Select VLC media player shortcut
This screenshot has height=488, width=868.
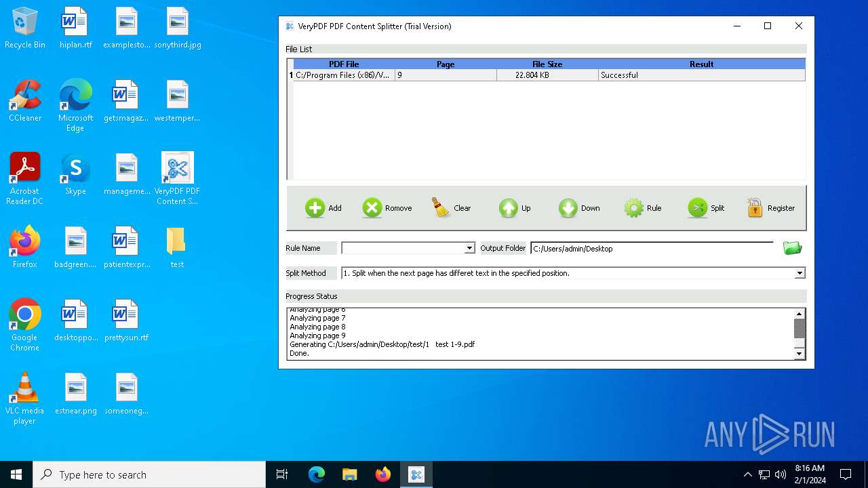tap(25, 399)
